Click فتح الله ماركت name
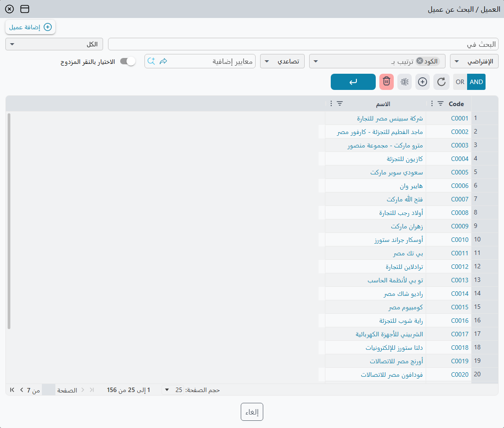The image size is (504, 428). pyautogui.click(x=405, y=200)
